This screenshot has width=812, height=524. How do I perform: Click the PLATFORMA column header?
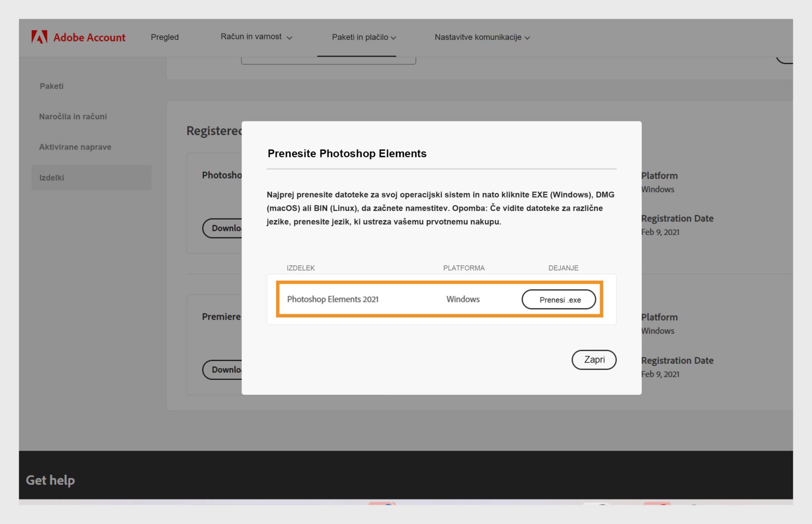[464, 267]
